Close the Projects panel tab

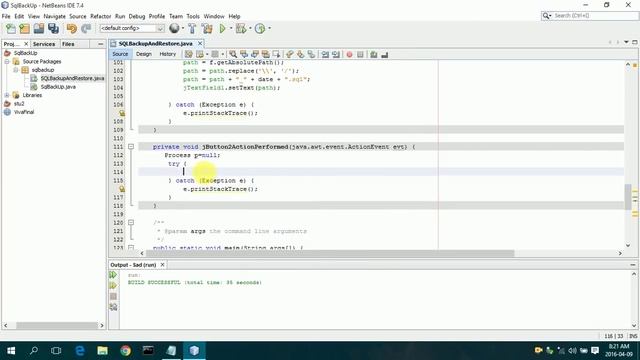(26, 44)
